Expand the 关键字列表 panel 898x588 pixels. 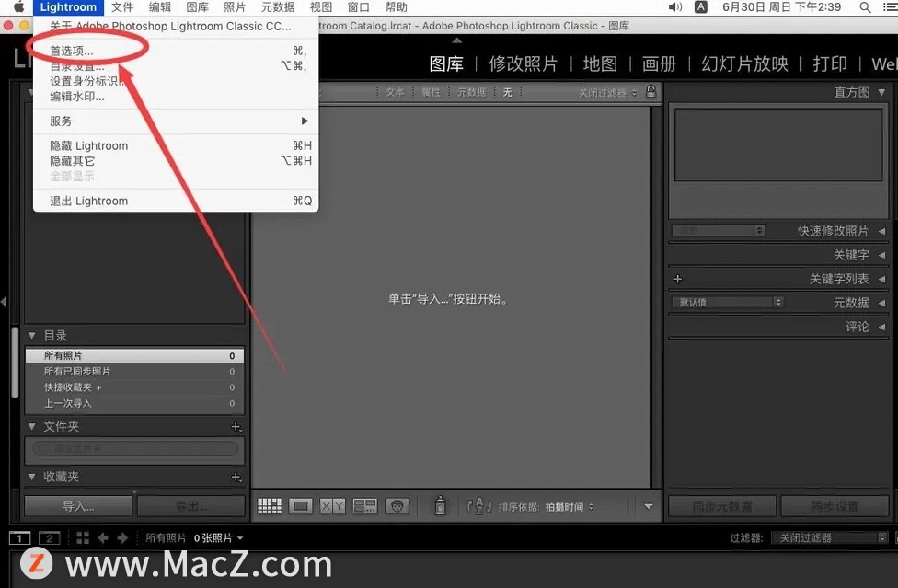[x=882, y=279]
